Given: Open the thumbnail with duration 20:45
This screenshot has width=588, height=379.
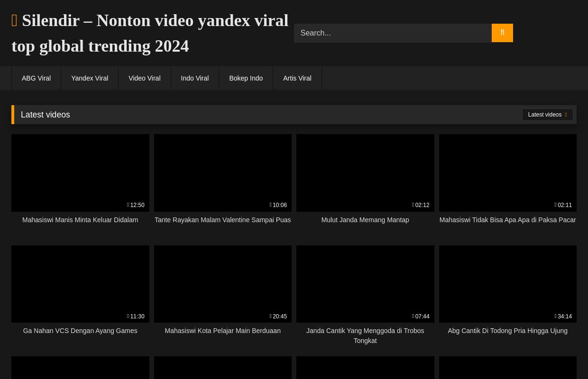Looking at the screenshot, I should click(x=223, y=284).
